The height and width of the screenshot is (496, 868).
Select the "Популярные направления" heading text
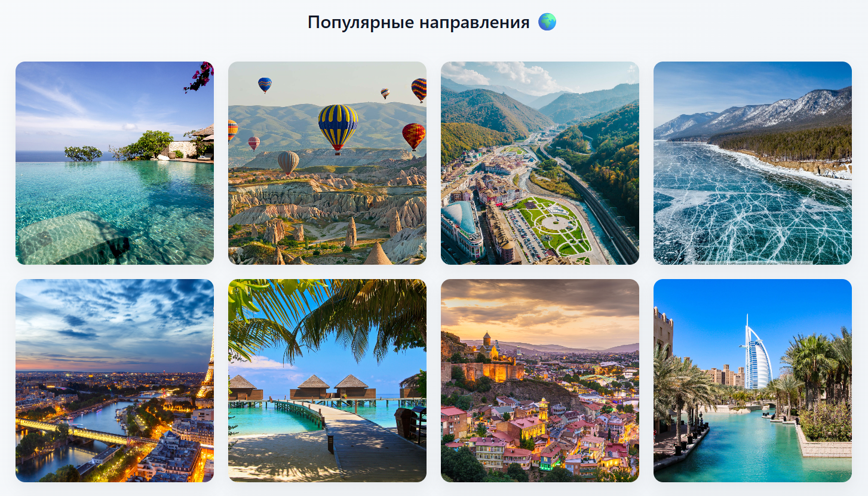[419, 23]
